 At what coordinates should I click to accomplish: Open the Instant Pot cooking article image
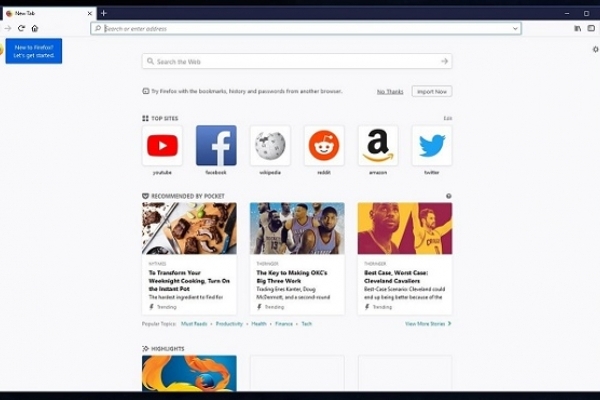(189, 229)
